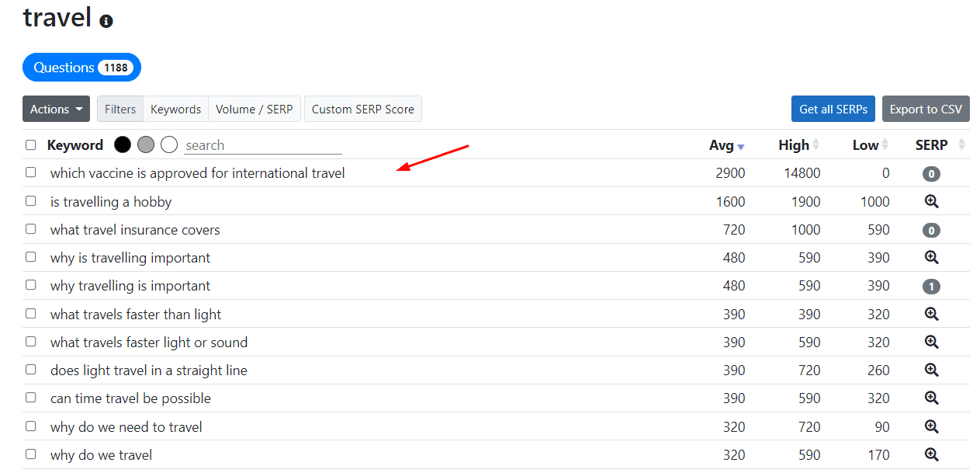Open the Actions dropdown menu
The width and height of the screenshot is (980, 473).
pos(56,109)
